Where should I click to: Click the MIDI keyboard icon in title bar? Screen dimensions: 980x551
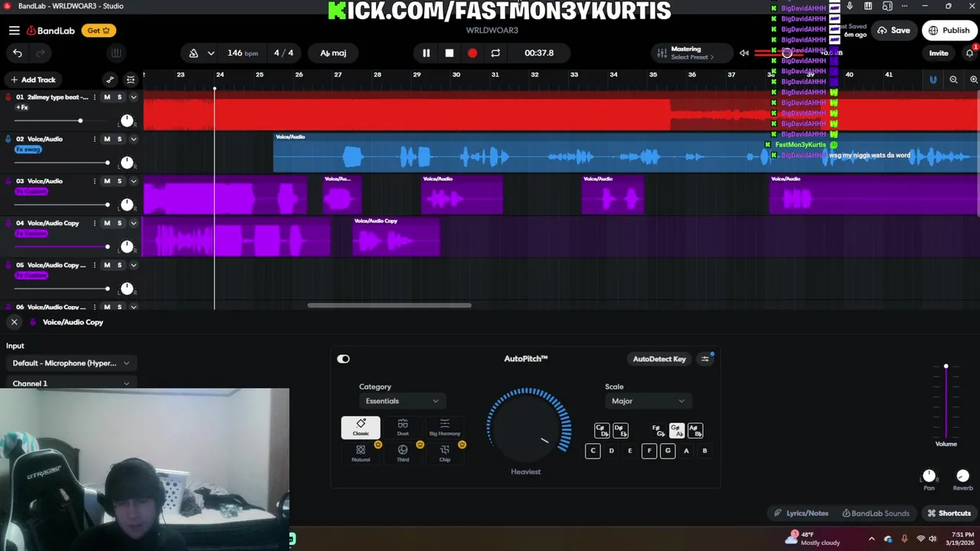pyautogui.click(x=868, y=6)
